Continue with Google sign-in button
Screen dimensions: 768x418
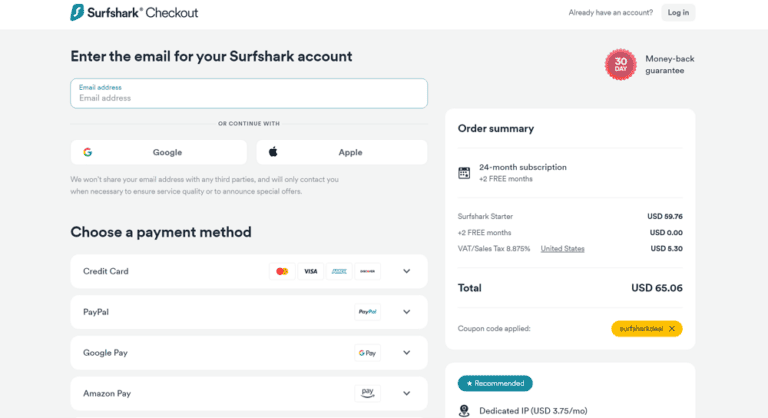158,152
